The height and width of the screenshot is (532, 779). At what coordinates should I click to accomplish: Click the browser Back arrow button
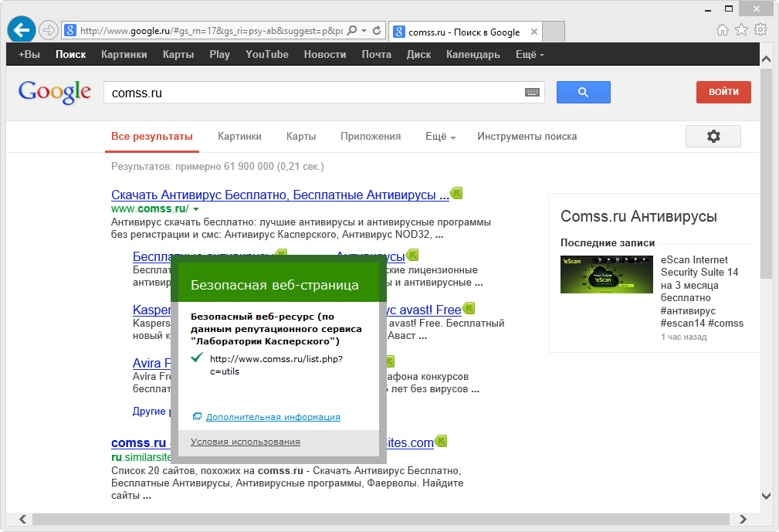tap(22, 30)
